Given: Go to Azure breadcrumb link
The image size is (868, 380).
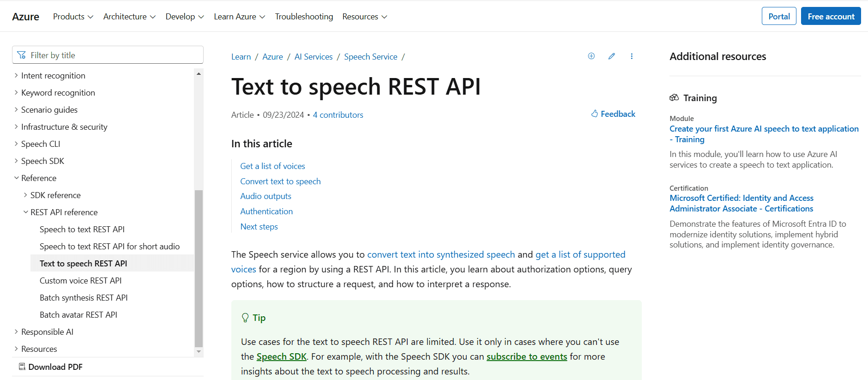Looking at the screenshot, I should click(272, 57).
